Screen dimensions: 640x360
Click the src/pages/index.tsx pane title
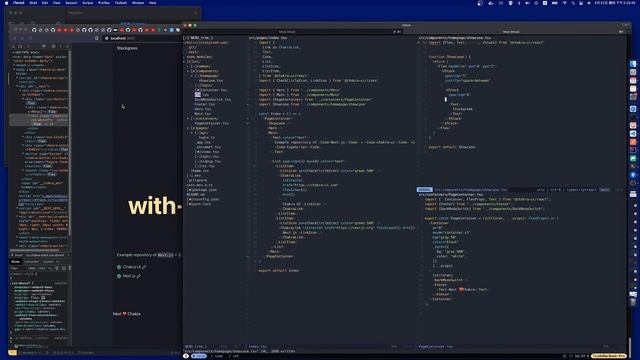click(268, 38)
